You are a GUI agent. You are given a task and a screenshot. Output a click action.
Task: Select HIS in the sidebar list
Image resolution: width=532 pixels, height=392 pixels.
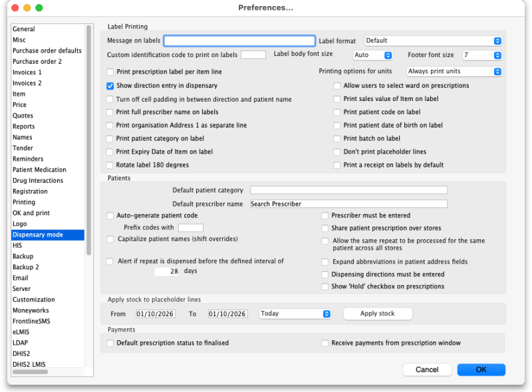pyautogui.click(x=47, y=246)
